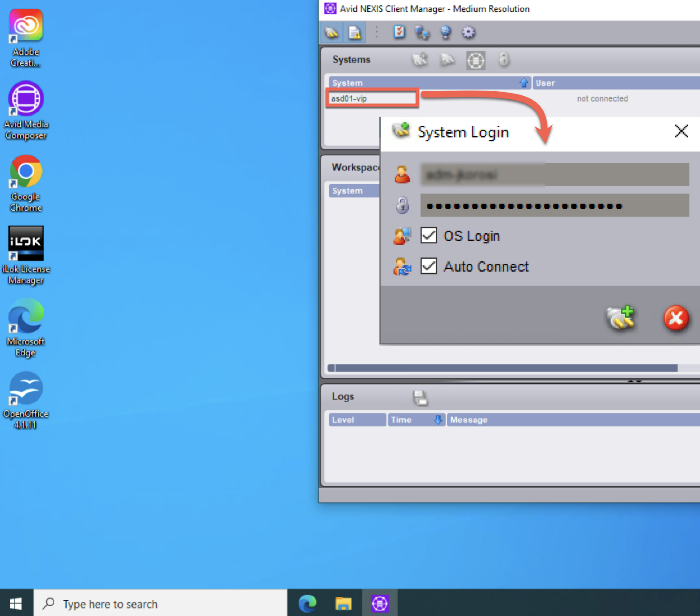Click the network interfaces toolbar icon
700x616 pixels.
pos(422,33)
